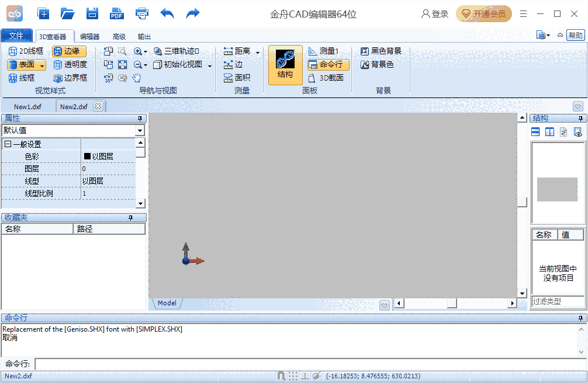Open a file with the folder icon
The width and height of the screenshot is (588, 383).
[67, 14]
